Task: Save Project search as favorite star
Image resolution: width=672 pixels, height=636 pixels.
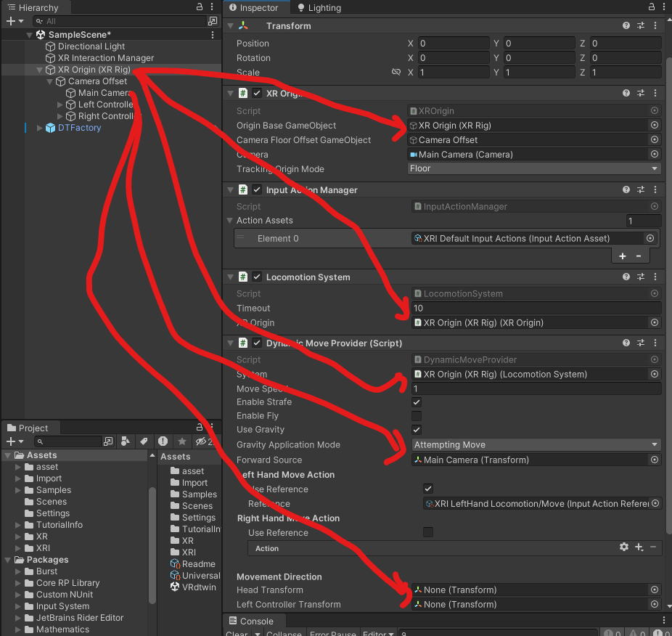Action: [x=181, y=441]
